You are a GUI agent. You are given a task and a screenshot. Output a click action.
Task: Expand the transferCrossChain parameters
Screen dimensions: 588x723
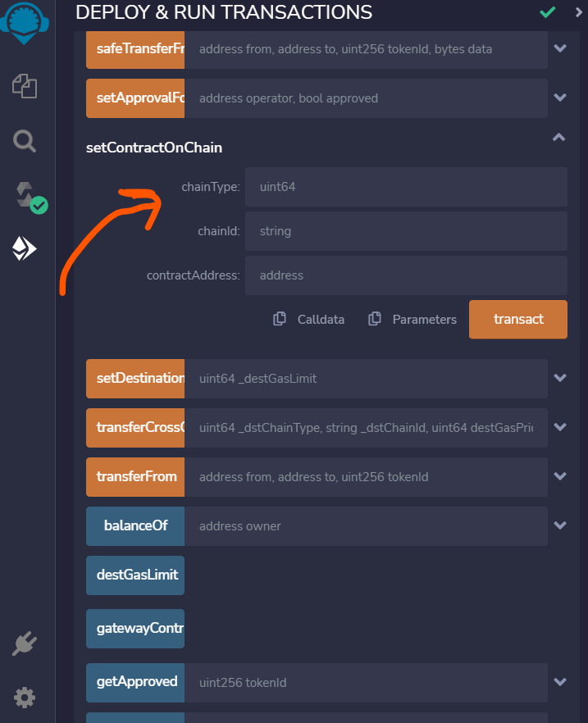point(560,427)
